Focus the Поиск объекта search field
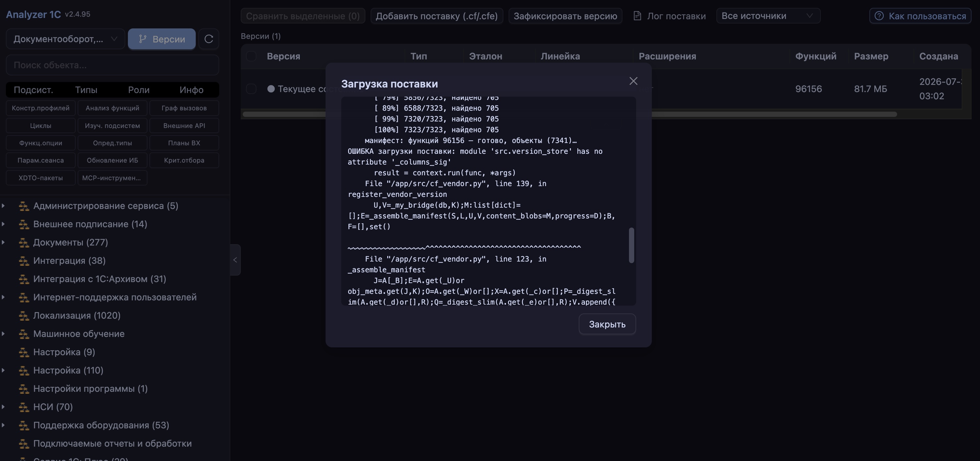This screenshot has width=980, height=461. 112,65
